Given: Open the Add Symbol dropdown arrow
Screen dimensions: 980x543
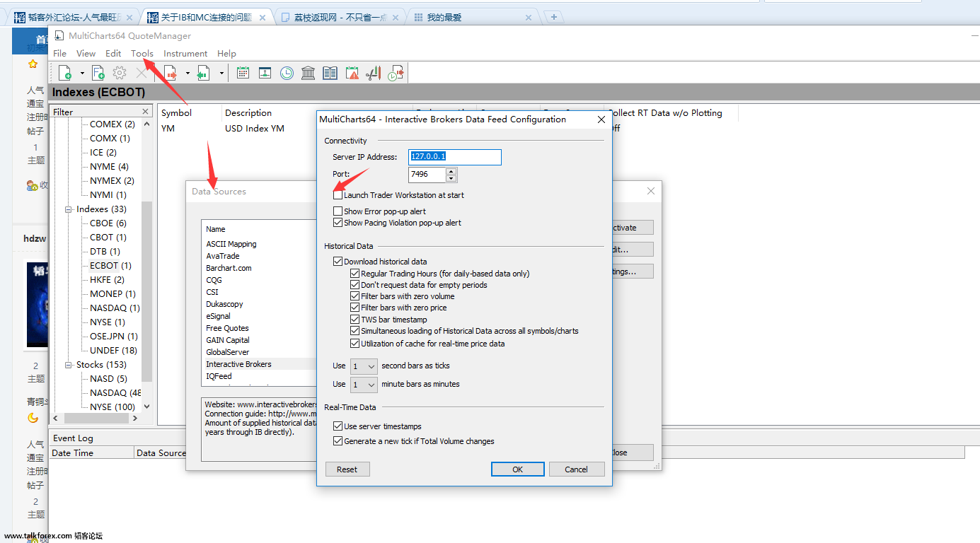Looking at the screenshot, I should pos(82,73).
